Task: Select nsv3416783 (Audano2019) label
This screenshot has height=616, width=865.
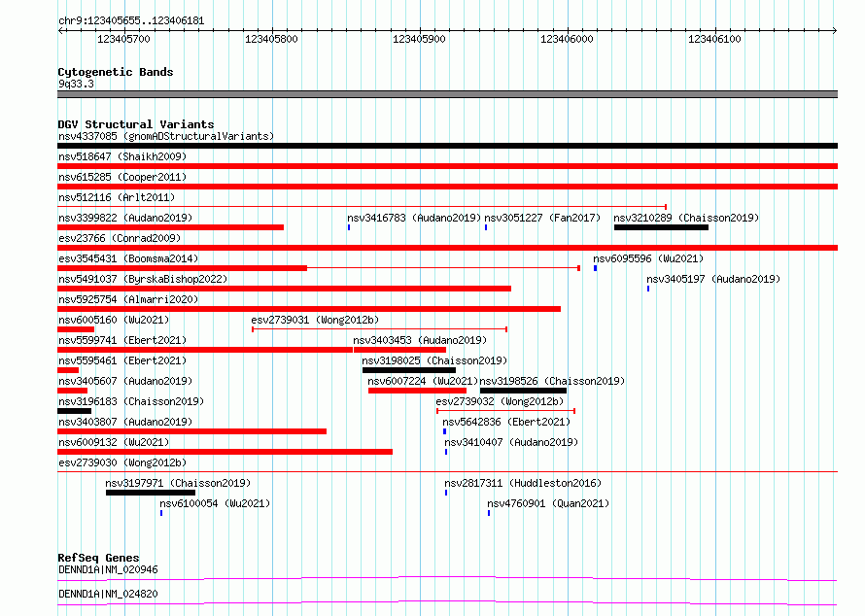Action: (x=414, y=218)
